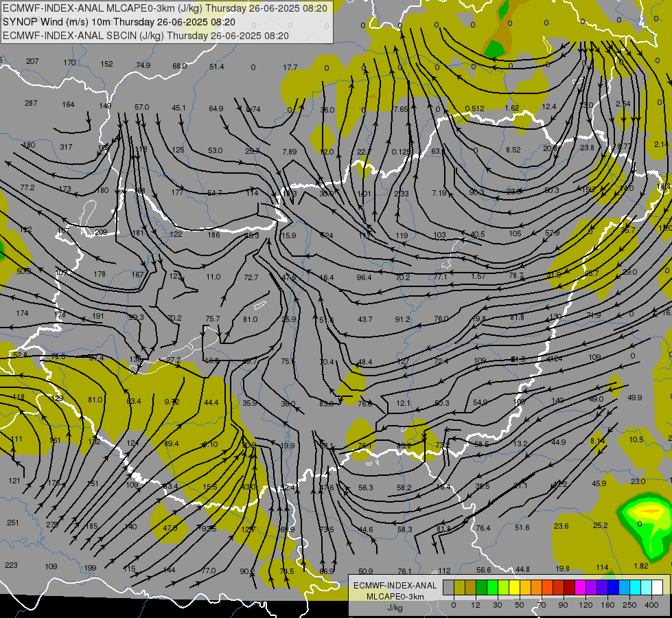Click the map value "12.1"
The width and height of the screenshot is (672, 618).
tap(403, 403)
